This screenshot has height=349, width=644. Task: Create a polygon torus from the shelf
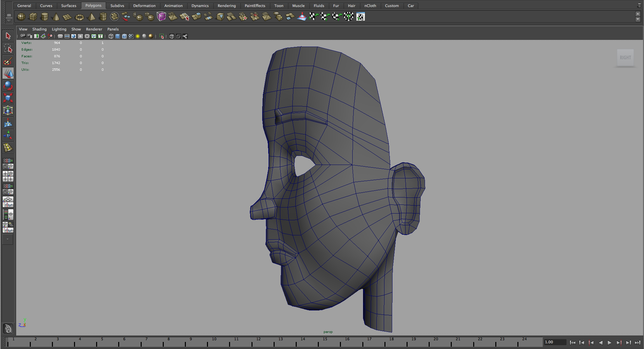(x=79, y=17)
